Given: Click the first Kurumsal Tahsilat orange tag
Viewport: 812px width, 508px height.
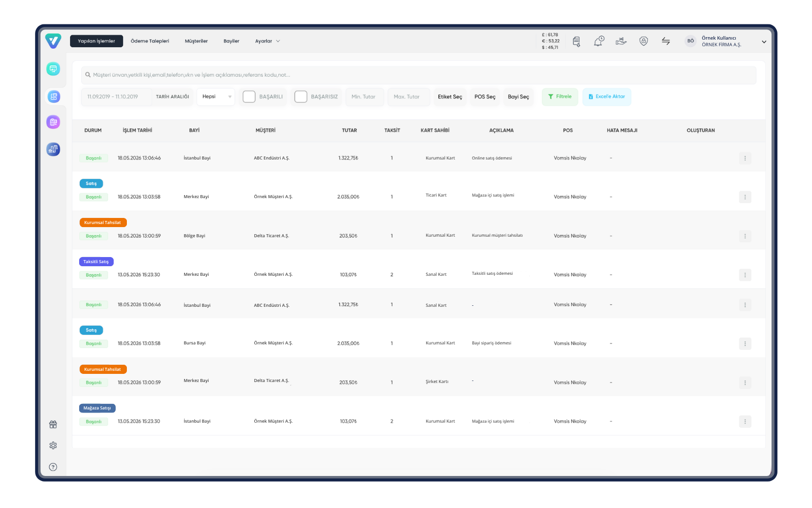Looking at the screenshot, I should 103,223.
